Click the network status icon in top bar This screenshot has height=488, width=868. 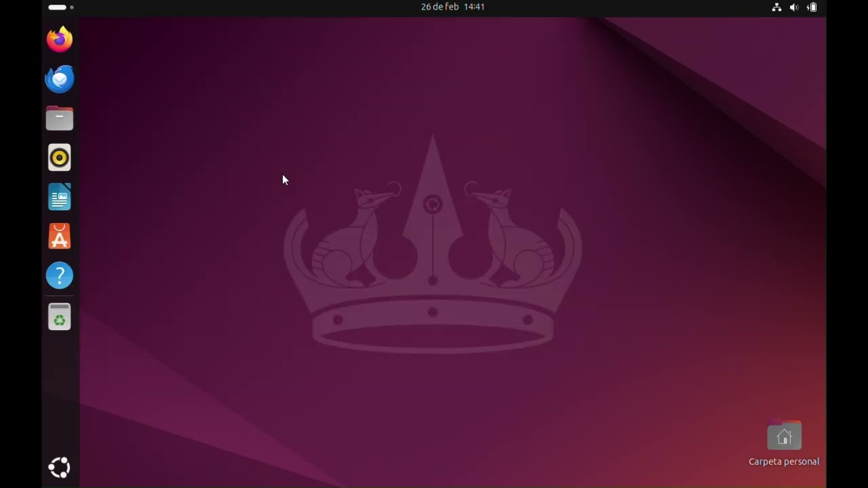[776, 7]
